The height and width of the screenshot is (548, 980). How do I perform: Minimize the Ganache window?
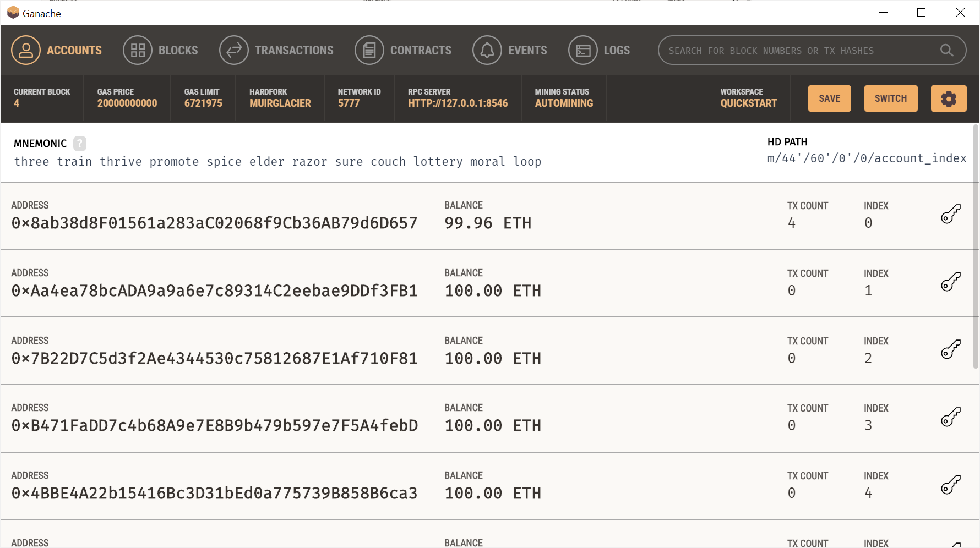click(883, 12)
